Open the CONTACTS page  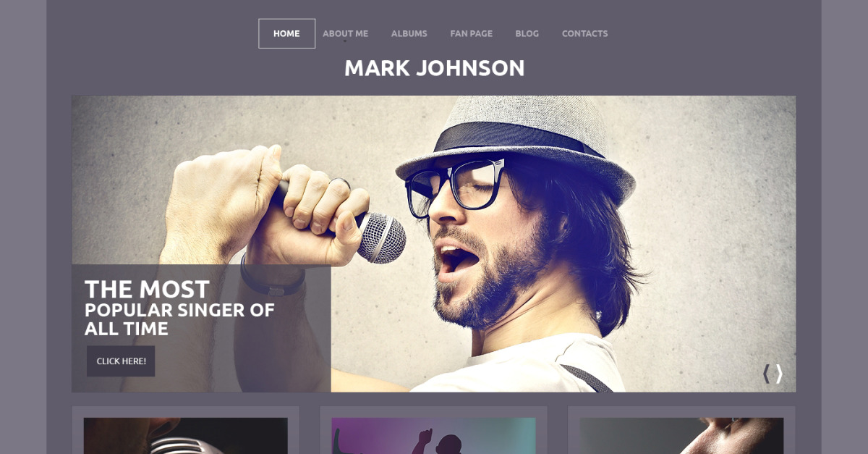click(x=584, y=33)
